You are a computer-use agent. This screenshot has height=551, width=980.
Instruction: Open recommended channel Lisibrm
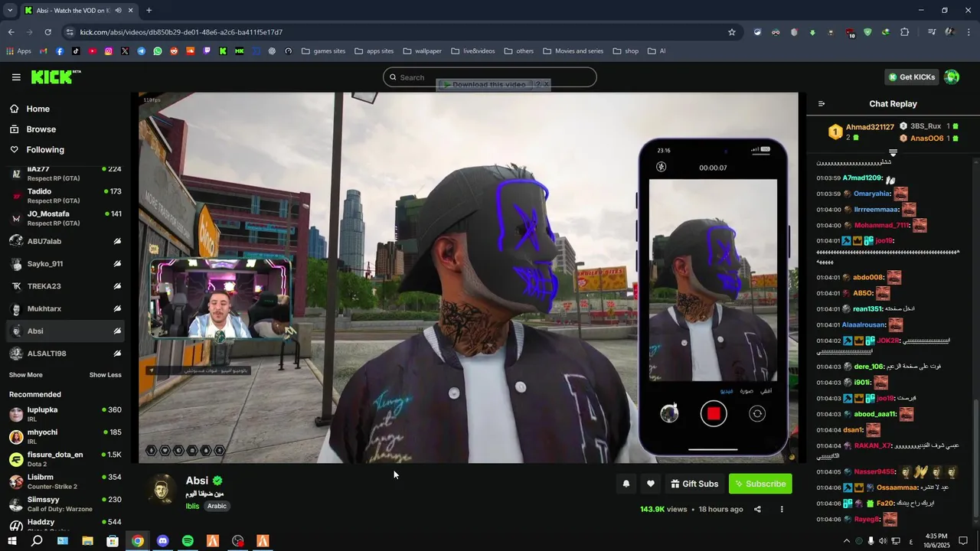tap(65, 481)
